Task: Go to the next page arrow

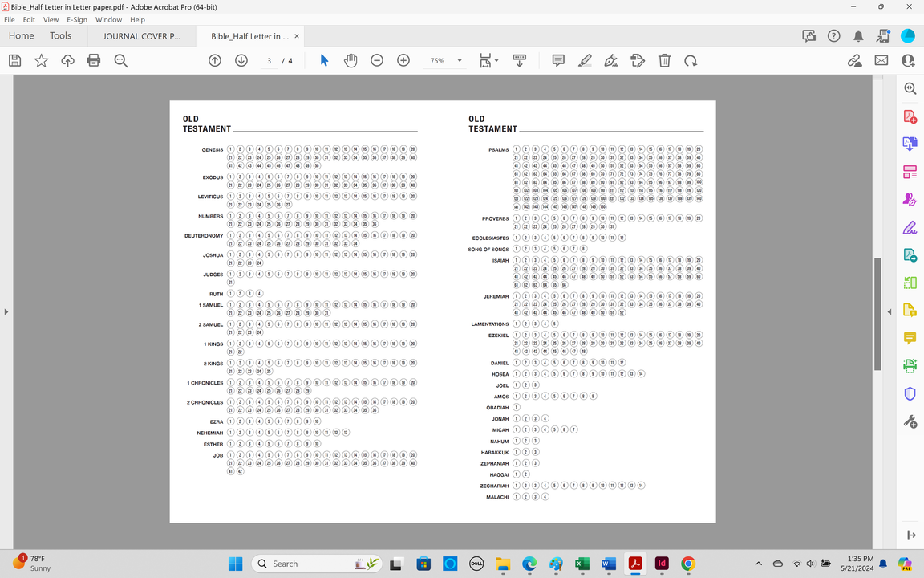Action: click(x=241, y=61)
